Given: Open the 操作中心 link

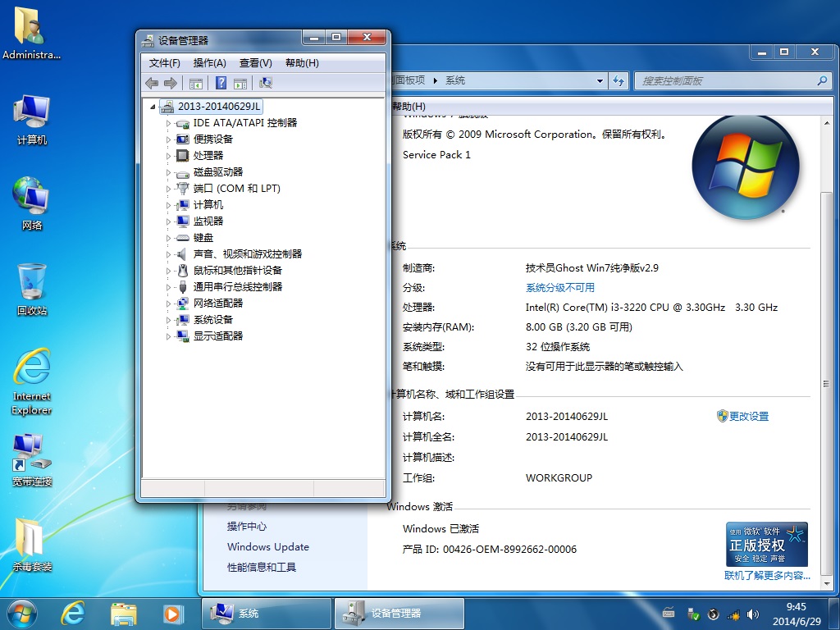Looking at the screenshot, I should point(246,527).
